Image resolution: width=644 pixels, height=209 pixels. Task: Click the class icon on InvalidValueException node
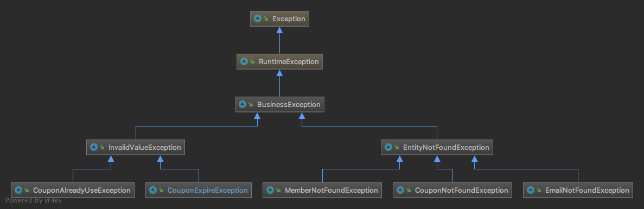point(94,147)
